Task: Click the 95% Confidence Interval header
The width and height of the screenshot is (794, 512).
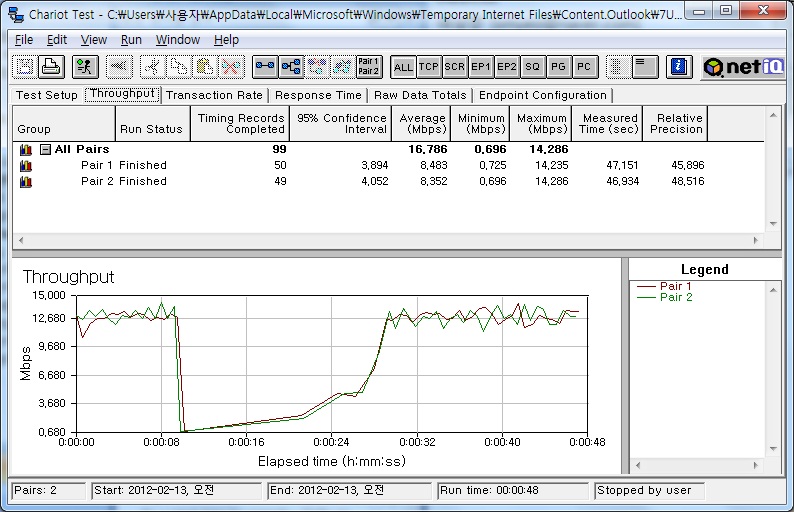Action: (x=340, y=124)
